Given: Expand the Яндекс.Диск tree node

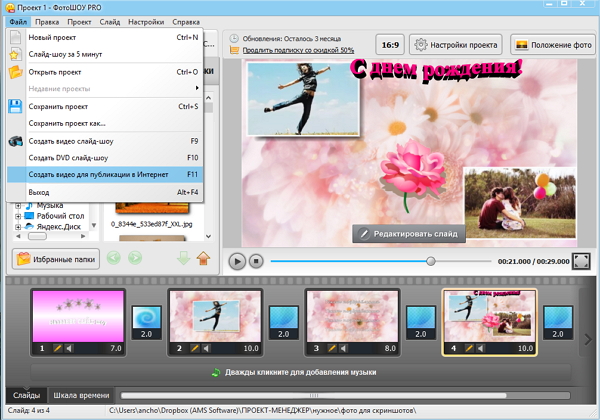Looking at the screenshot, I should coord(17,227).
